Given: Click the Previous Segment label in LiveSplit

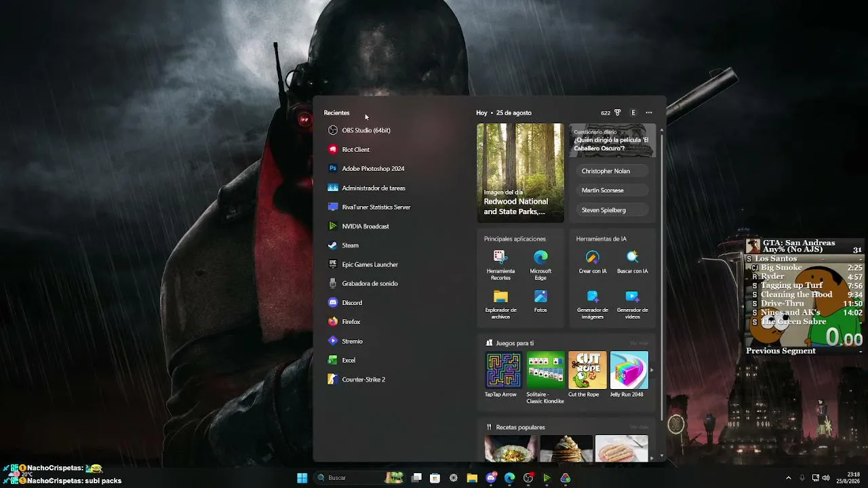Looking at the screenshot, I should [x=781, y=351].
